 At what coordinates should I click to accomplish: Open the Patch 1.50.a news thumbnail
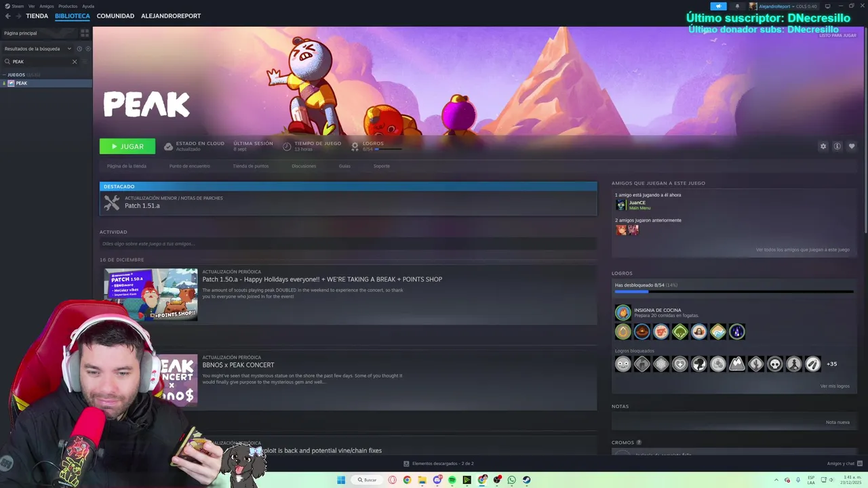click(151, 294)
